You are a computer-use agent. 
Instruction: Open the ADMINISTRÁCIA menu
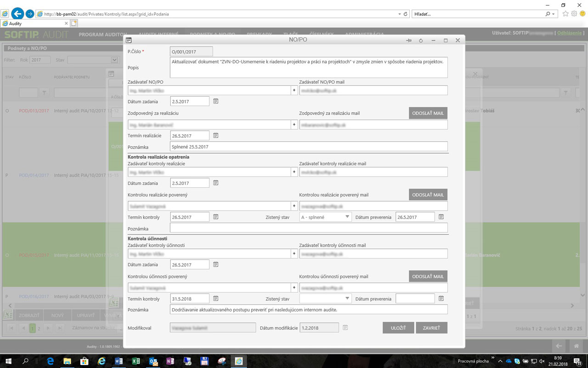364,34
